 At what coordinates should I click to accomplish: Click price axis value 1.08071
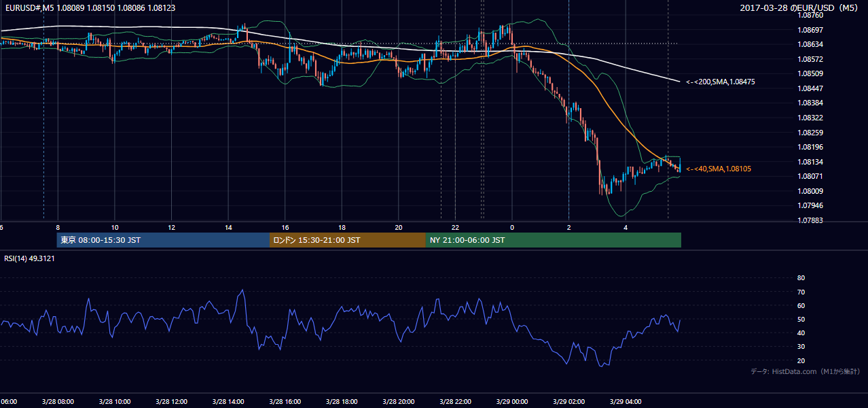(810, 176)
